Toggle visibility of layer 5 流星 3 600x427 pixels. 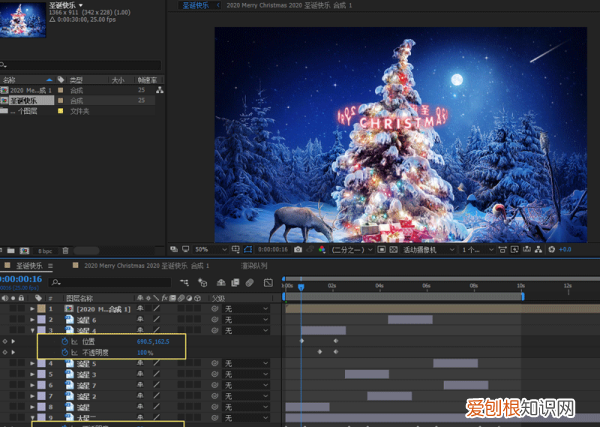(x=7, y=374)
